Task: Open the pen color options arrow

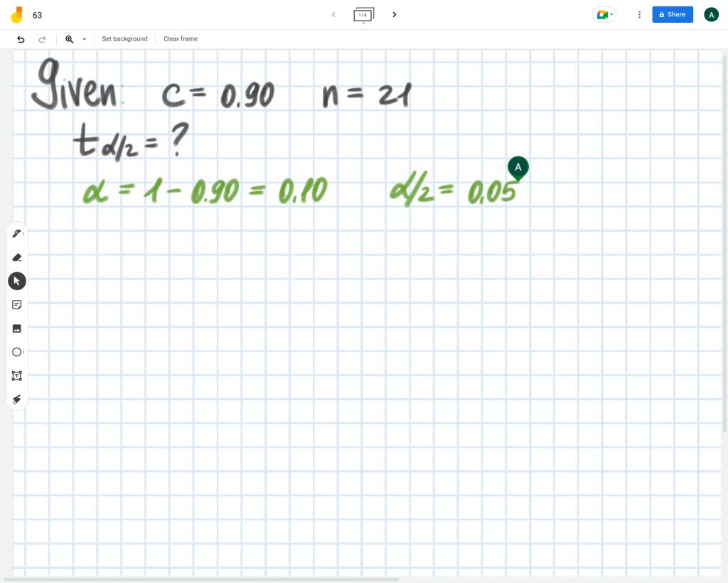Action: tap(23, 233)
